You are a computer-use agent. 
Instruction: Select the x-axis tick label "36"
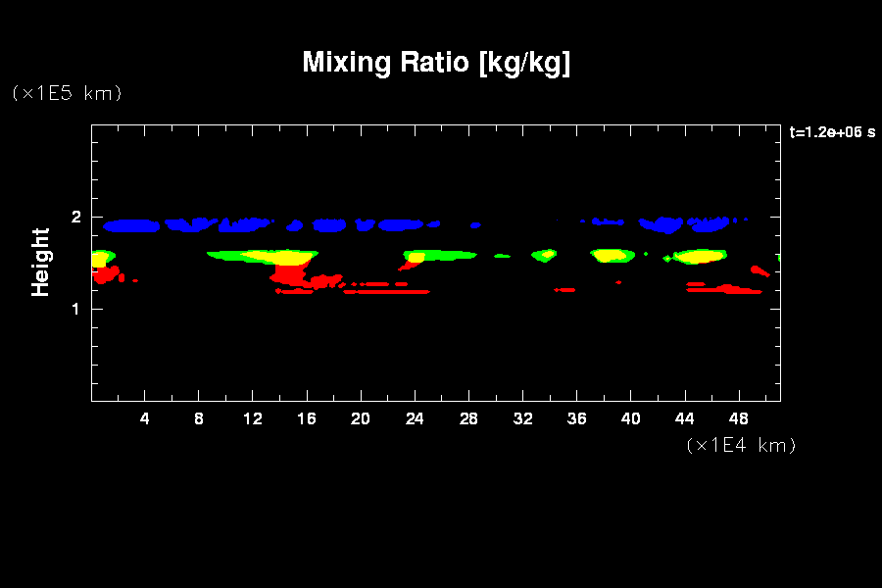point(576,418)
